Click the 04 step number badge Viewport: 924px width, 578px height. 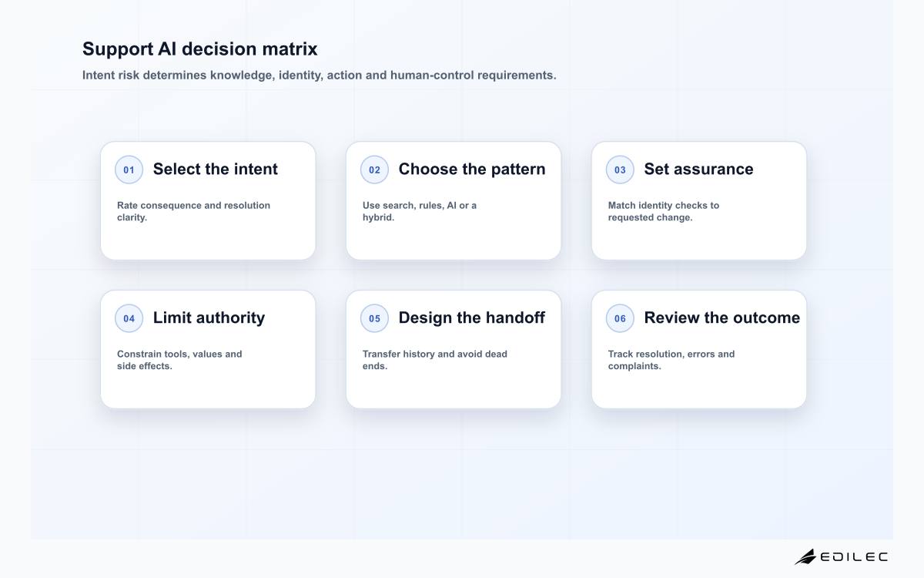pyautogui.click(x=129, y=318)
